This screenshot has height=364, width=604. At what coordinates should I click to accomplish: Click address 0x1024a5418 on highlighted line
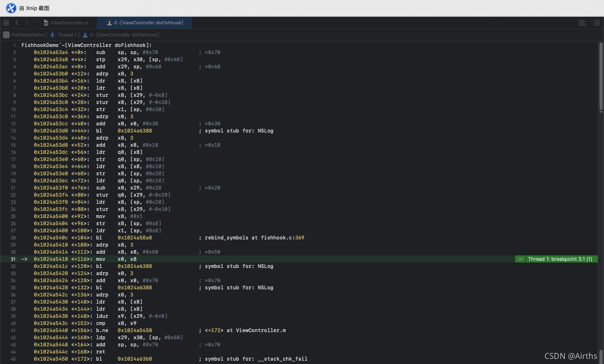(51, 259)
